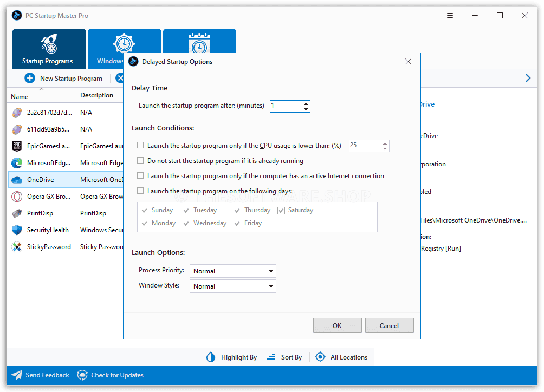Cancel the Delayed Startup Options dialog
Viewport: 544px width, 392px height.
[x=389, y=325]
